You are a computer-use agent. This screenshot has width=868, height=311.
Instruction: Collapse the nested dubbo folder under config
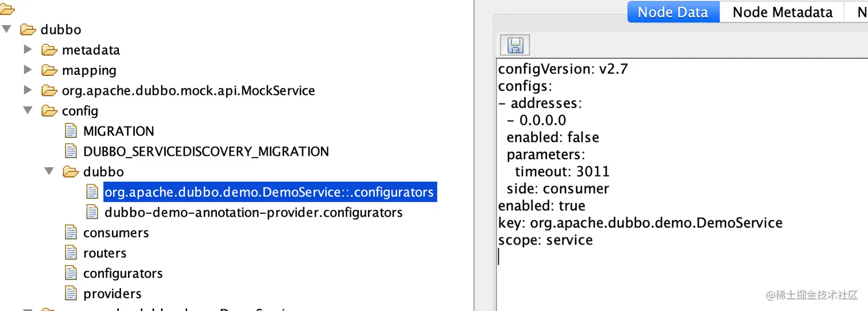click(49, 171)
